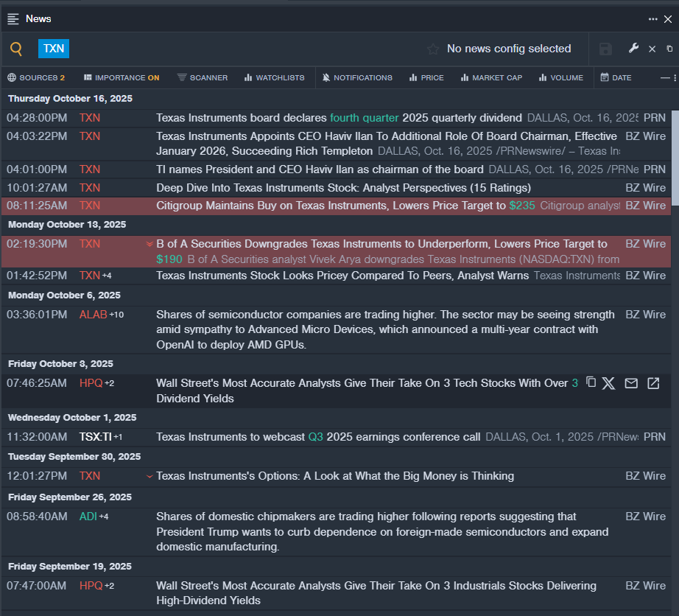
Task: Open Tech Stocks article in external window
Action: pyautogui.click(x=653, y=383)
